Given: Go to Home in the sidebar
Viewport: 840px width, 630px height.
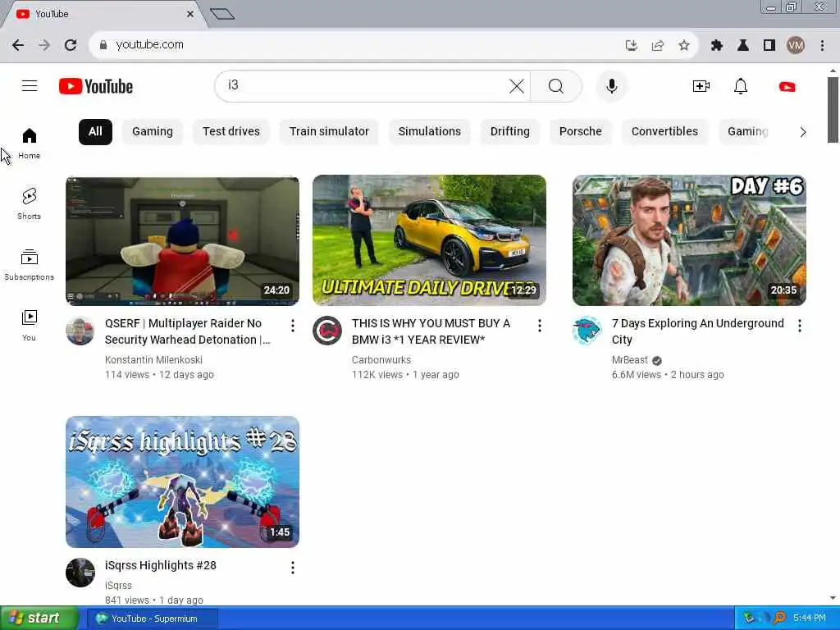Looking at the screenshot, I should pyautogui.click(x=29, y=143).
